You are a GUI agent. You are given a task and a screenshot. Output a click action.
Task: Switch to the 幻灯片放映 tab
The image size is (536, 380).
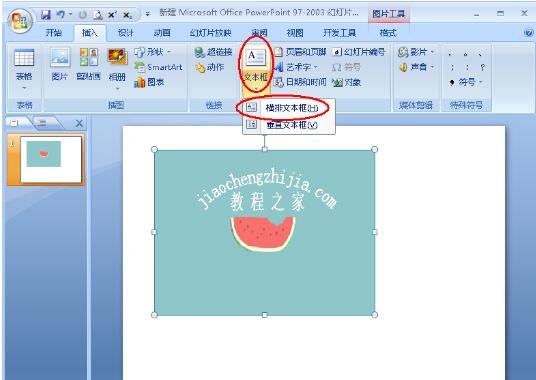[x=211, y=33]
